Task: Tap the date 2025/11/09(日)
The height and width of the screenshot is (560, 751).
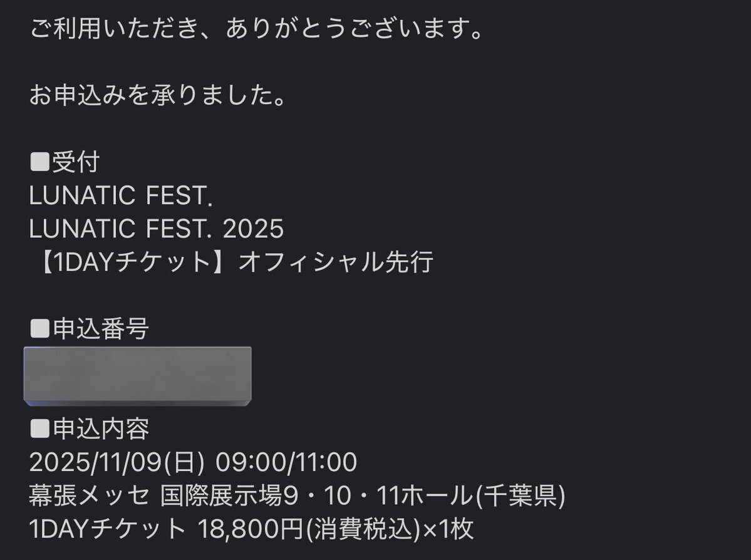Action: (x=117, y=462)
